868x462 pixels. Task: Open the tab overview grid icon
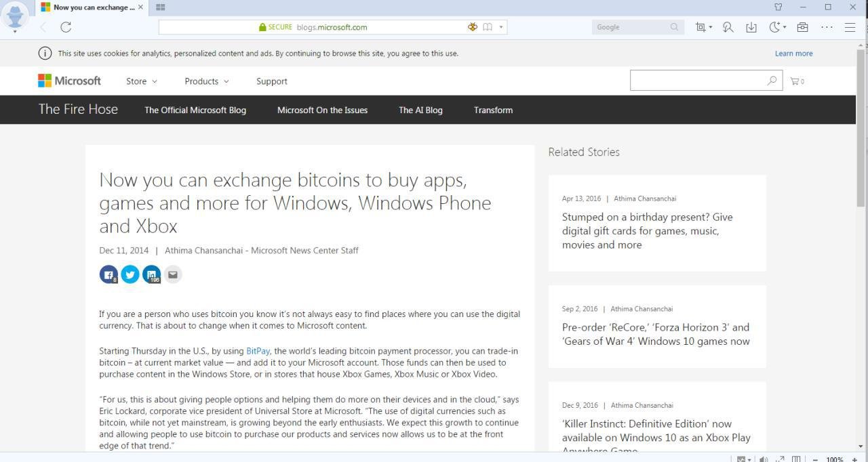coord(161,7)
